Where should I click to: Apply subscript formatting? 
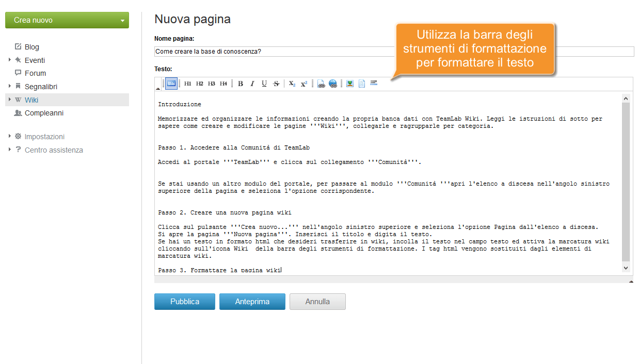292,84
